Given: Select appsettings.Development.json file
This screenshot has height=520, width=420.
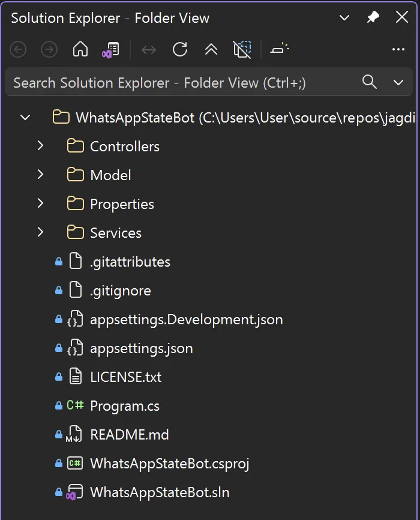Looking at the screenshot, I should (x=186, y=319).
